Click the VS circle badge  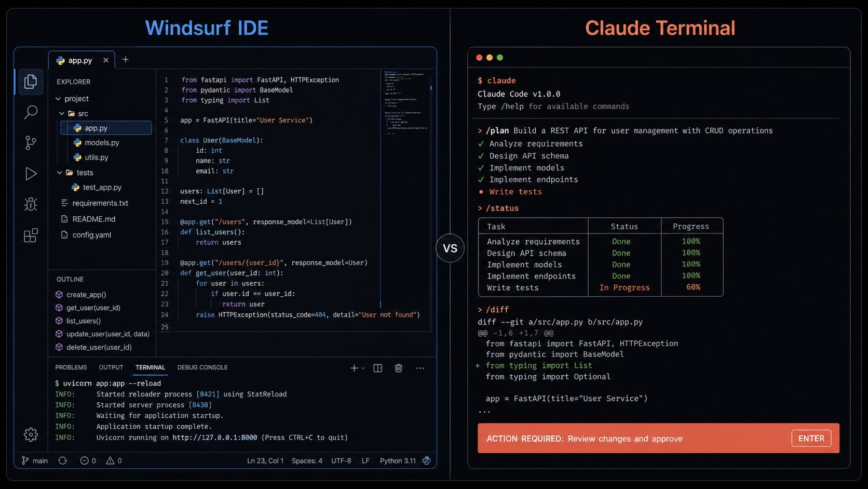450,248
